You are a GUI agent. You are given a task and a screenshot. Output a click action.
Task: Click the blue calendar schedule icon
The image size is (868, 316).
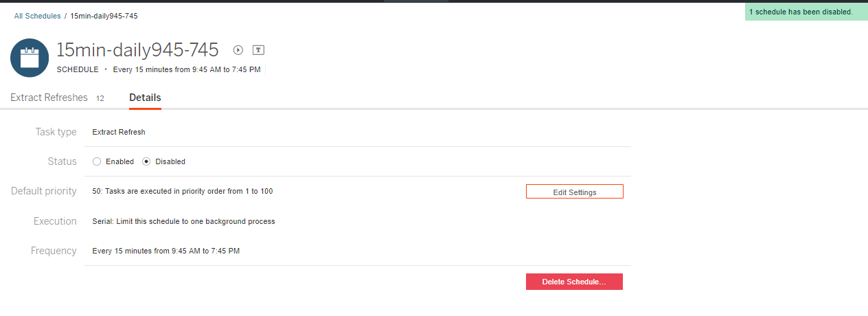30,58
